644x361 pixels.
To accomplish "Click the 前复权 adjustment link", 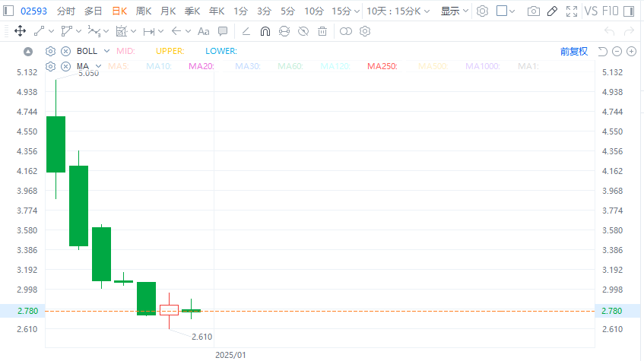I will pyautogui.click(x=574, y=51).
